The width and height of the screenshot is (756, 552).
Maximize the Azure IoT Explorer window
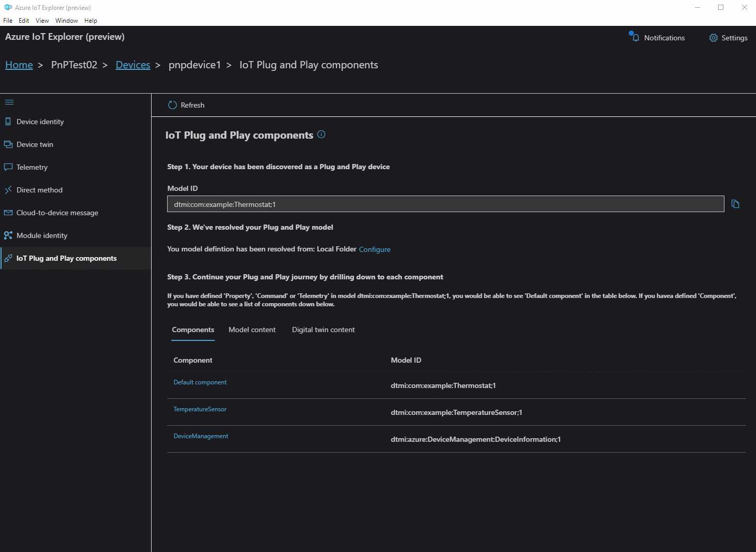(x=721, y=7)
